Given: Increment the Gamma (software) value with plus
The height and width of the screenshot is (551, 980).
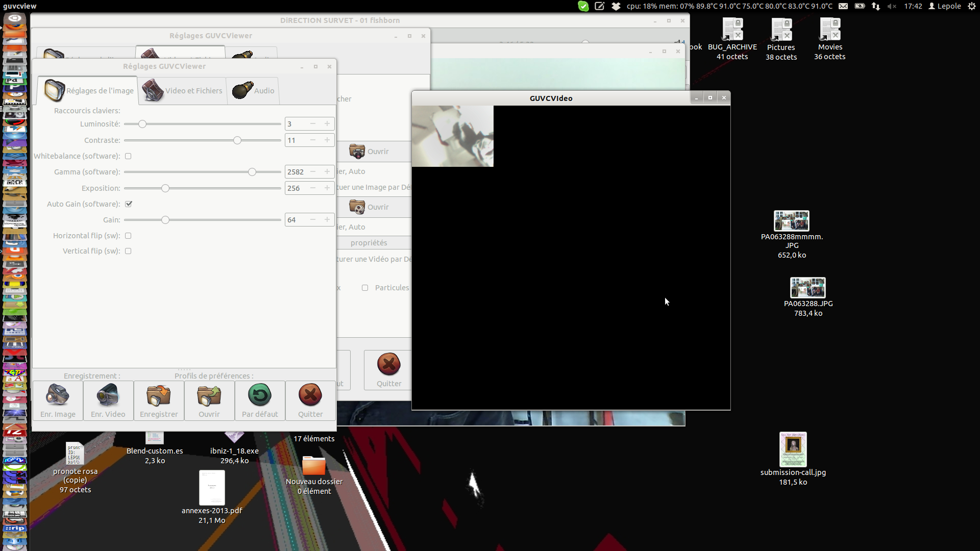Looking at the screenshot, I should 327,172.
